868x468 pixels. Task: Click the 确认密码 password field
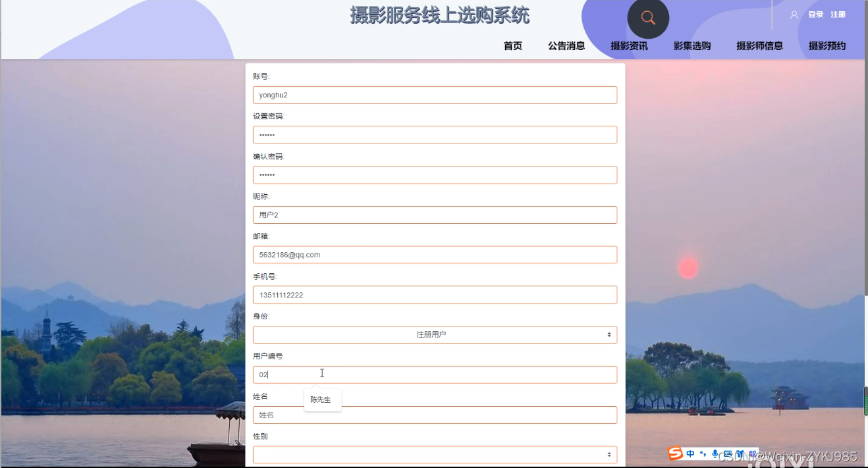tap(435, 175)
